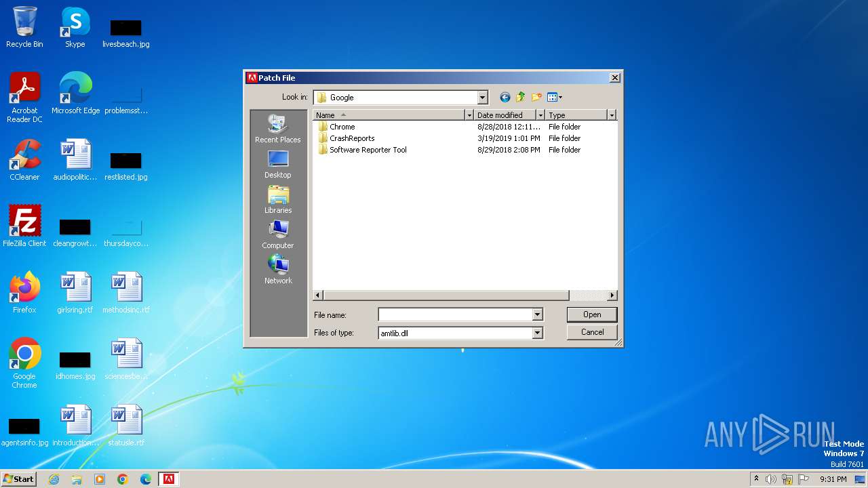Select idhomes.jpg on the desktop

point(75,365)
